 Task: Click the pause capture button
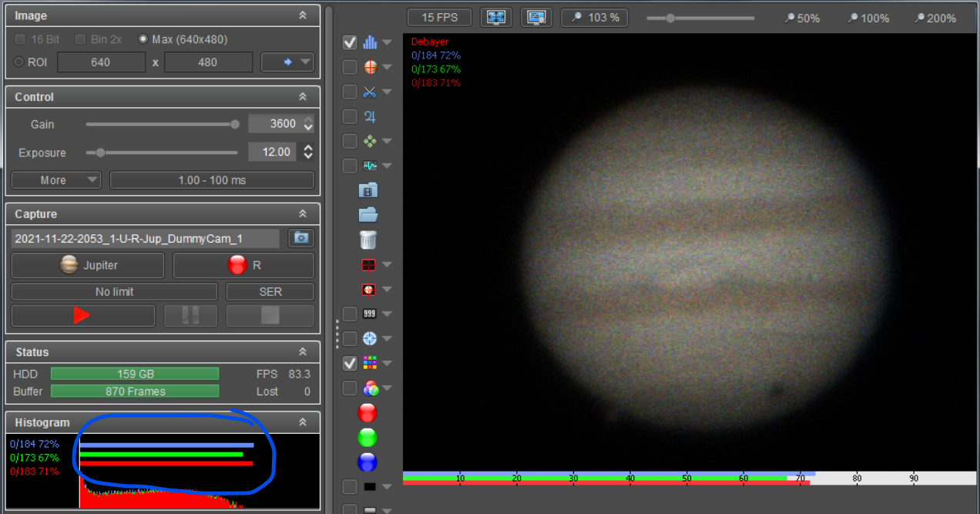tap(190, 315)
